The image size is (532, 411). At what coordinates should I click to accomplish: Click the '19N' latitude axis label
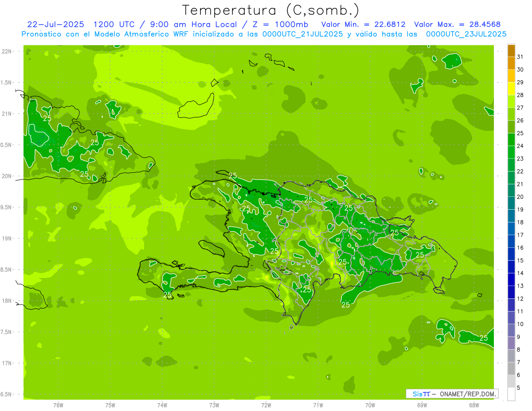[x=6, y=239]
